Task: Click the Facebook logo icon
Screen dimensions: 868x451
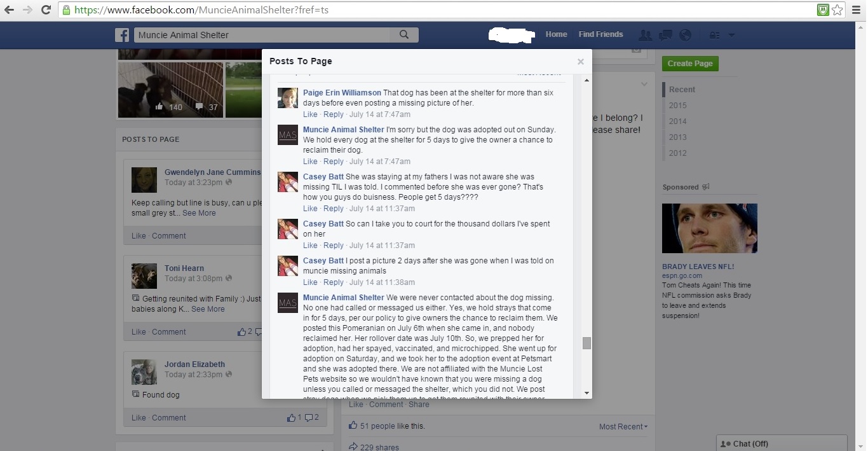Action: coord(122,35)
